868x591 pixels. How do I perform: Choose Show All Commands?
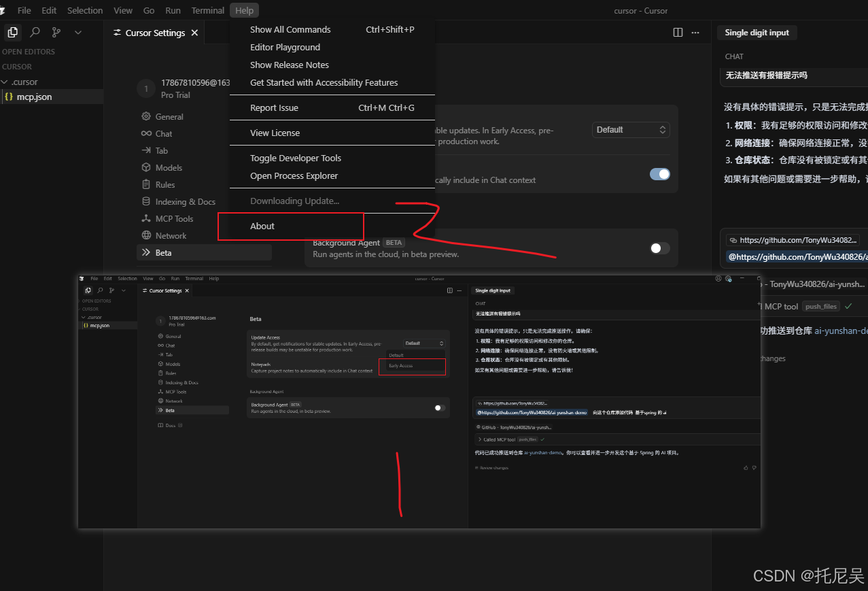click(332, 29)
